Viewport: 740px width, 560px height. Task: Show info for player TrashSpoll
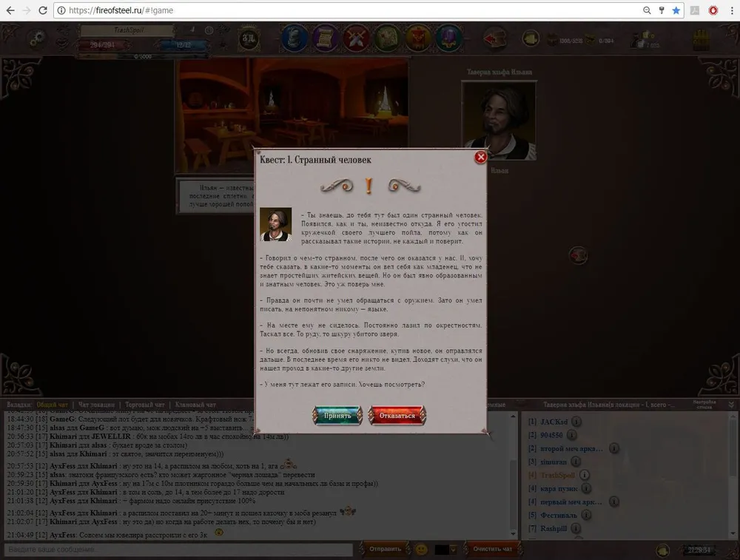pos(585,475)
